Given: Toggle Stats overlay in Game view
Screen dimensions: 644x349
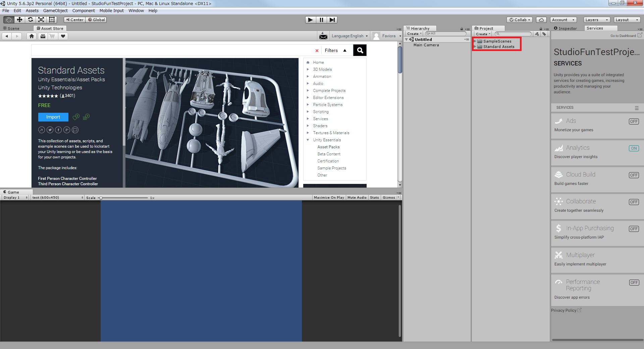Looking at the screenshot, I should click(374, 198).
